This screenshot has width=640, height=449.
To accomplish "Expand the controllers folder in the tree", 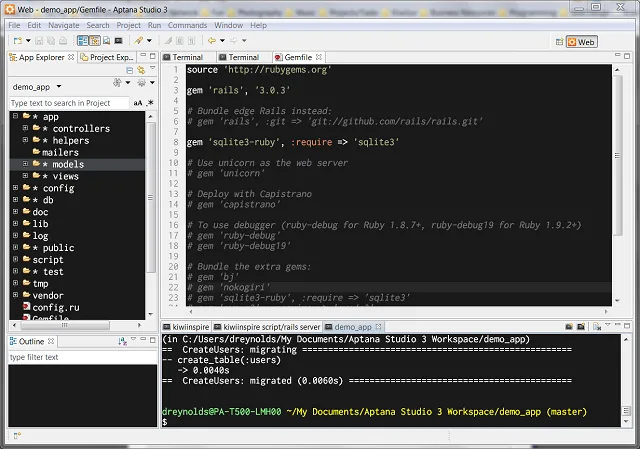I will point(25,128).
